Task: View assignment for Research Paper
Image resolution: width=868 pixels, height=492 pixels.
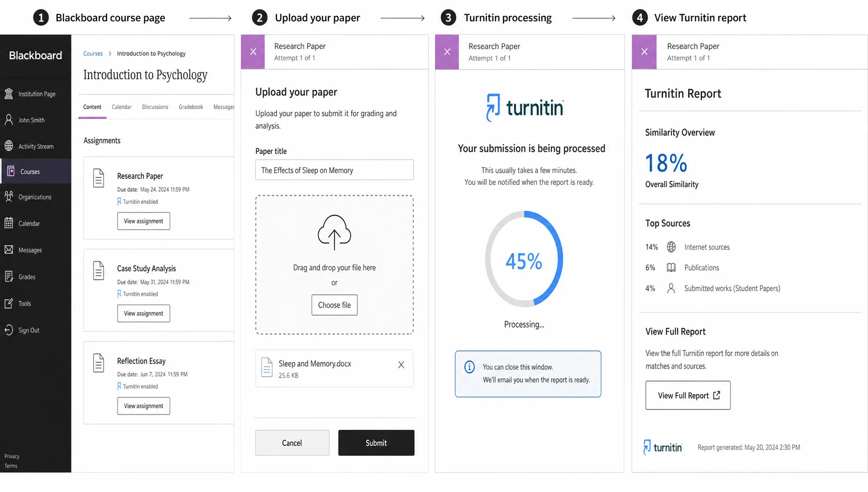Action: coord(144,221)
